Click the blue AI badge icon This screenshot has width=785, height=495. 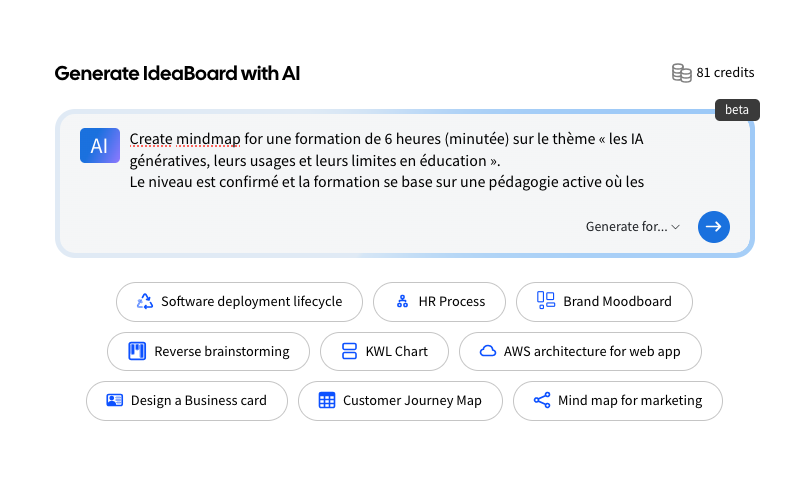pyautogui.click(x=99, y=146)
